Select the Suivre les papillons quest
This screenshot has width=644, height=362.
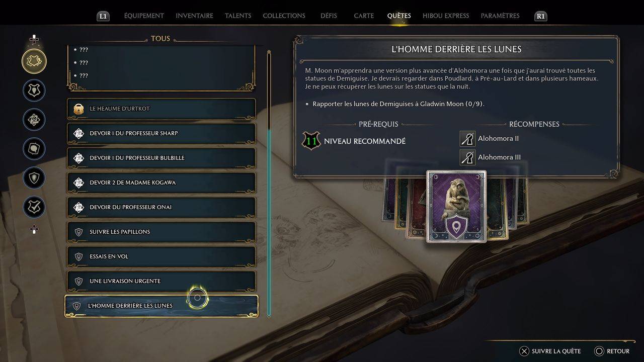pyautogui.click(x=161, y=232)
